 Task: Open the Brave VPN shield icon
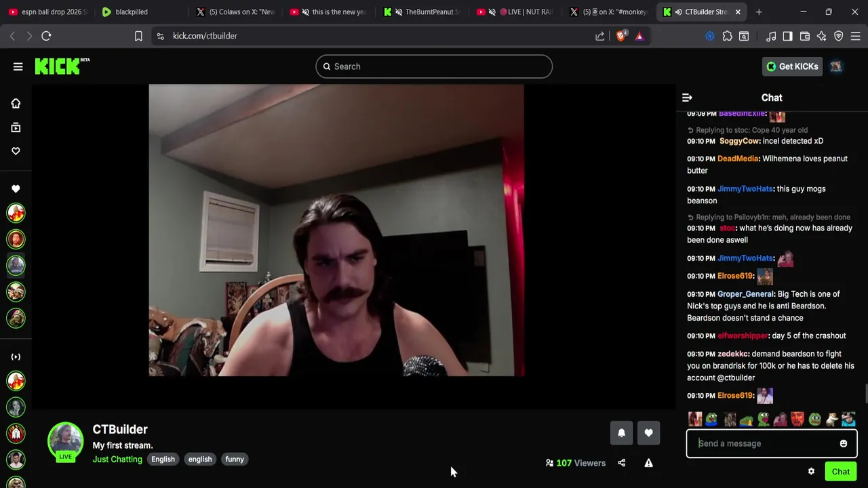coord(839,36)
